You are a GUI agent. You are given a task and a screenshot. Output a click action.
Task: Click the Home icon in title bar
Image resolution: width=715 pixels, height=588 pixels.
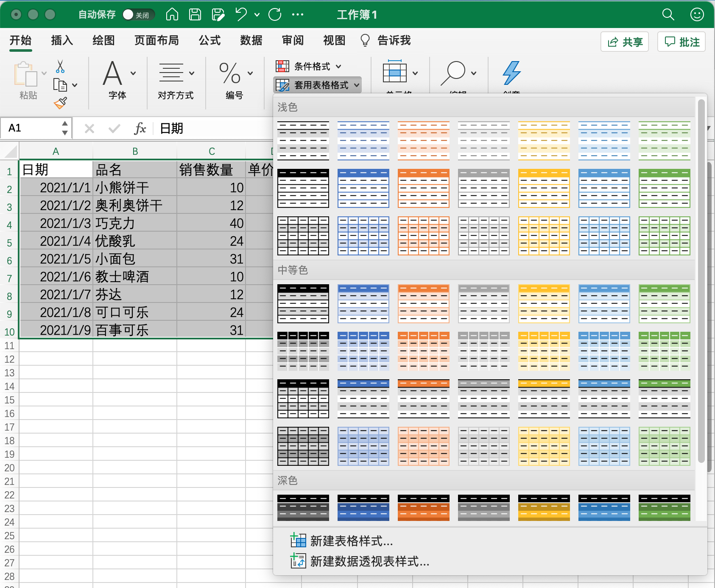point(172,14)
